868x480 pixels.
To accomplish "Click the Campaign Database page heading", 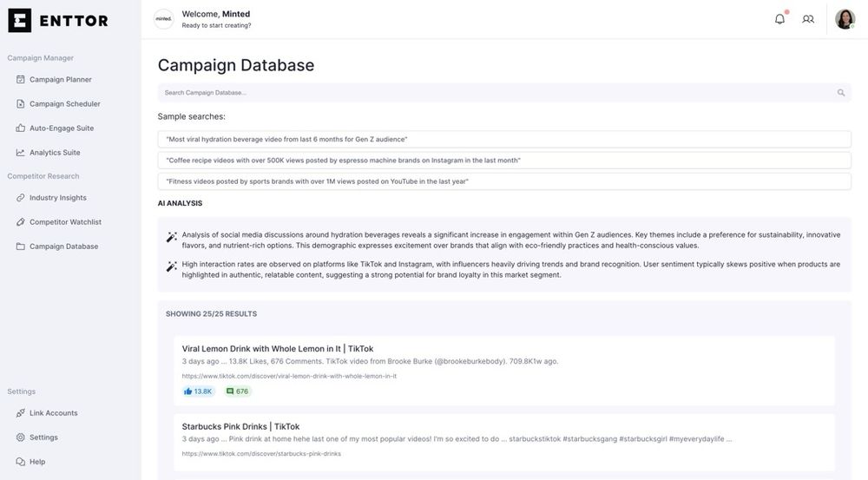I will coord(236,65).
